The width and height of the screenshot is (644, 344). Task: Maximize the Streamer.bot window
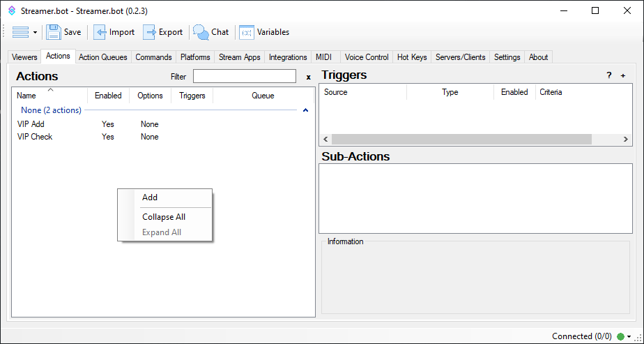coord(595,10)
